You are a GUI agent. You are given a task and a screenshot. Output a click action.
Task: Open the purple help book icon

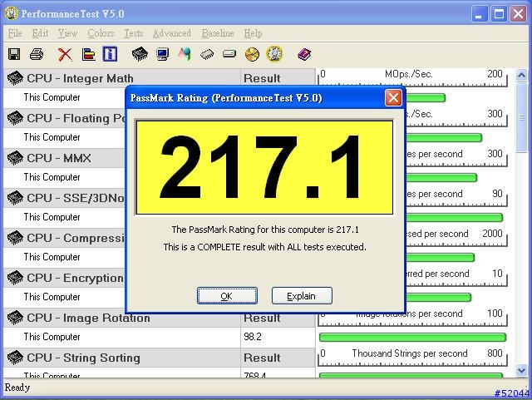(304, 54)
